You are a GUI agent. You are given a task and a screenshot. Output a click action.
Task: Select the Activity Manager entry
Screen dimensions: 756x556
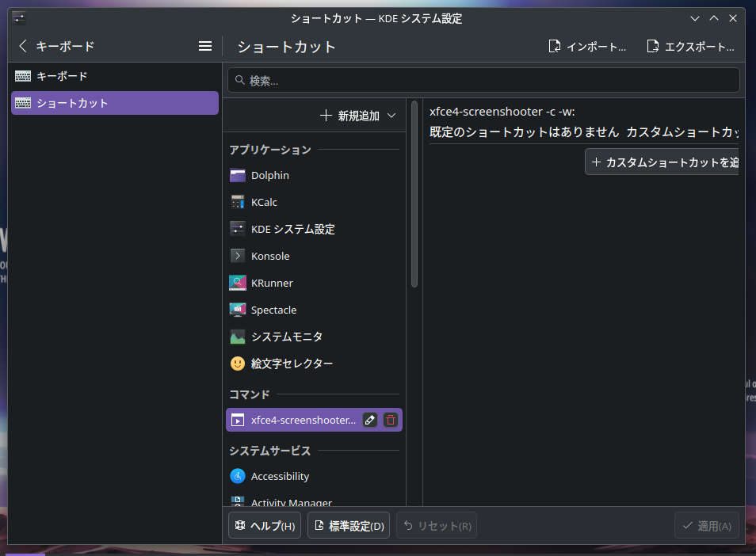[x=314, y=501]
